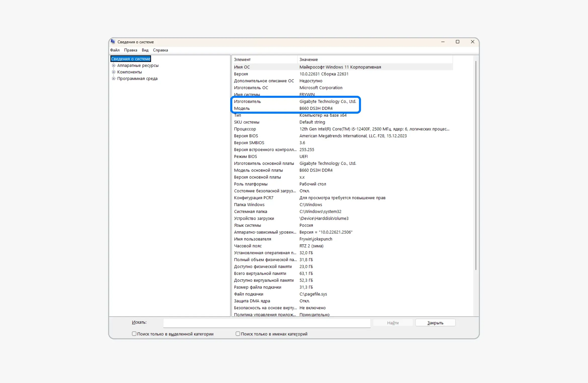Enable search only in selected category
Viewport: 588px width, 383px height.
click(134, 334)
